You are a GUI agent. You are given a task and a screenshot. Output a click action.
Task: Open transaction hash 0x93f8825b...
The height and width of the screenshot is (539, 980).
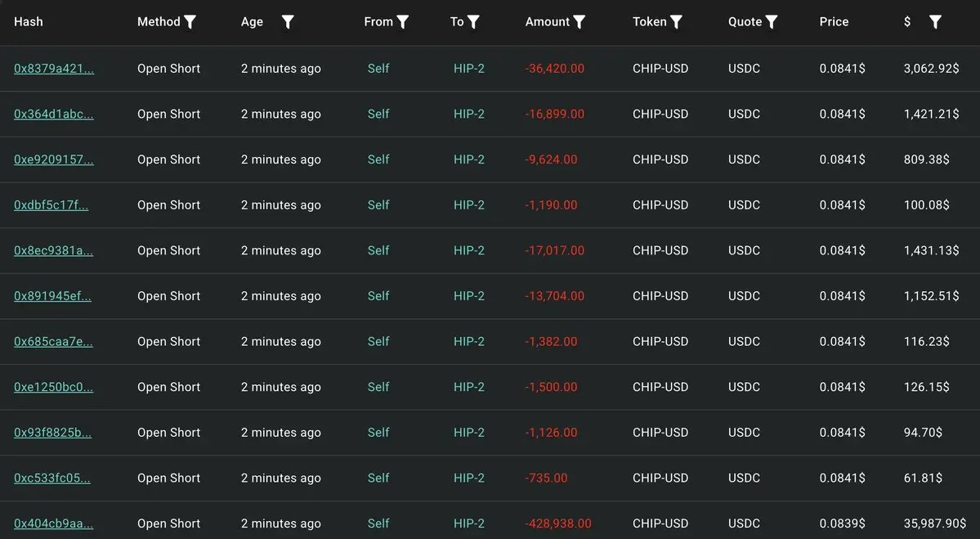click(52, 433)
